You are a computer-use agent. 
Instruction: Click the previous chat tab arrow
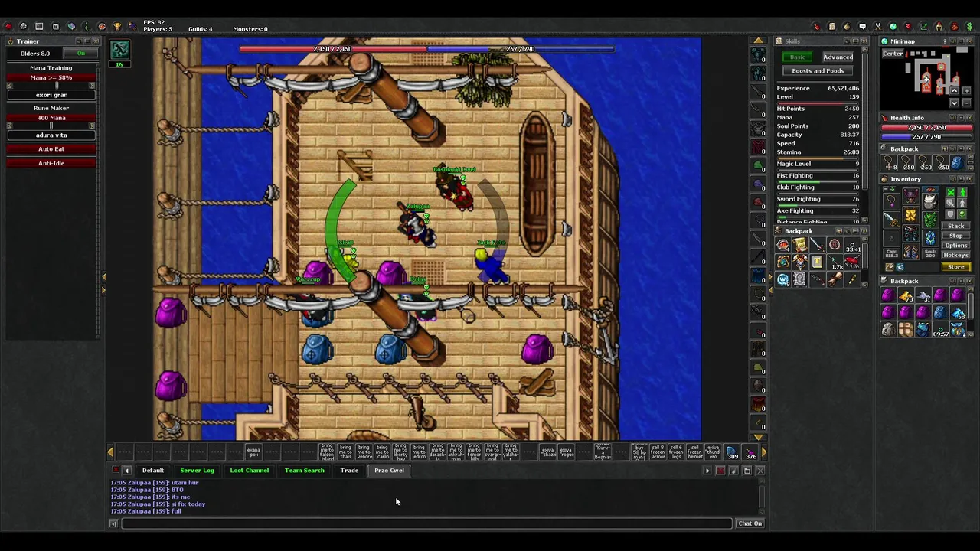pos(126,470)
